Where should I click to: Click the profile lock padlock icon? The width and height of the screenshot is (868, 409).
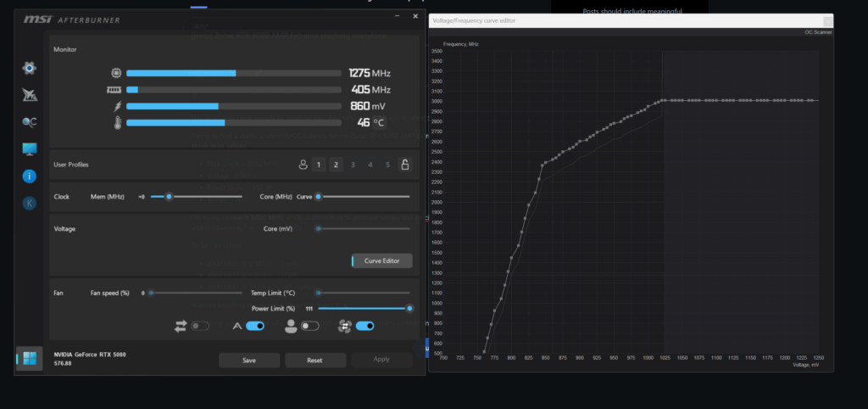(404, 165)
